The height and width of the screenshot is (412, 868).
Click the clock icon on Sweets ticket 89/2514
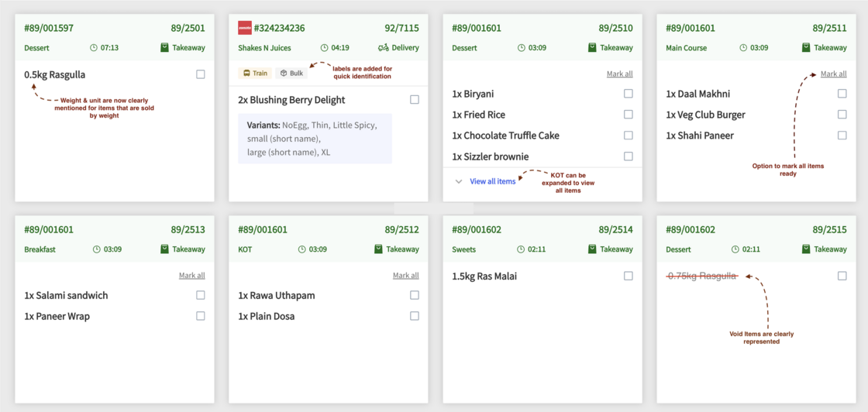[x=522, y=249]
